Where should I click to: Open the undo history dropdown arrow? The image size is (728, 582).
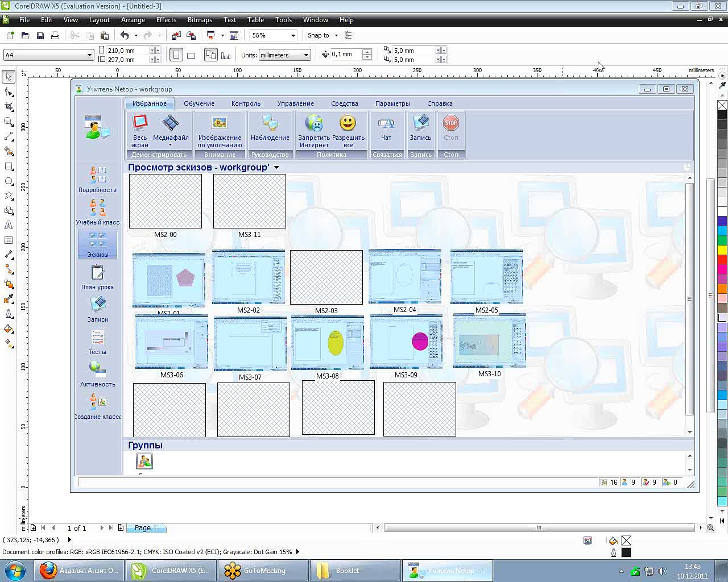[136, 35]
